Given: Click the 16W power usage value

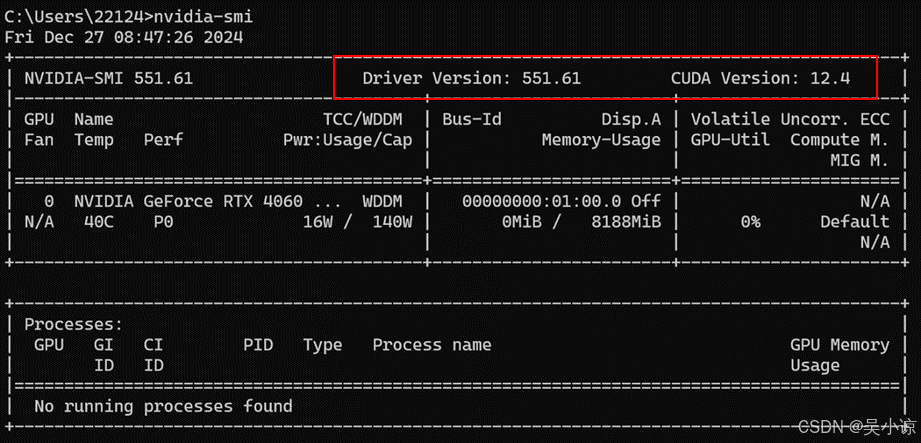Looking at the screenshot, I should (x=318, y=222).
